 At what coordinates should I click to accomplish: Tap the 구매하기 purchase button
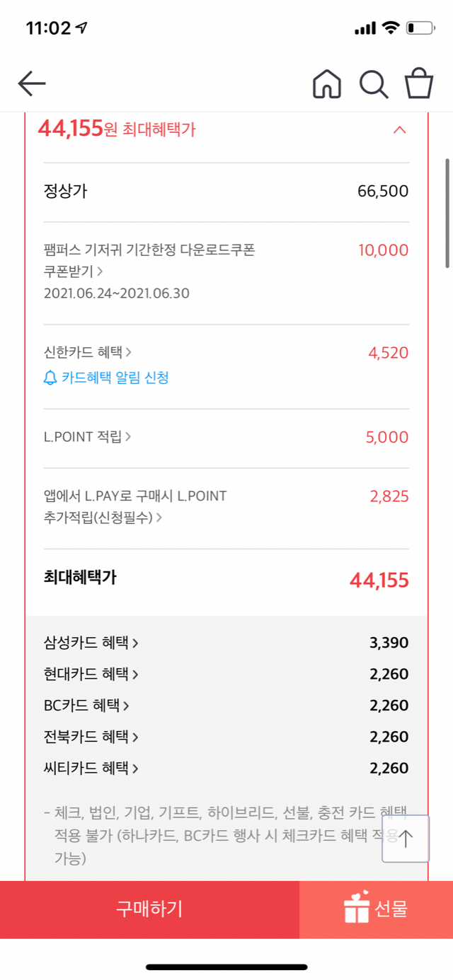pos(149,909)
